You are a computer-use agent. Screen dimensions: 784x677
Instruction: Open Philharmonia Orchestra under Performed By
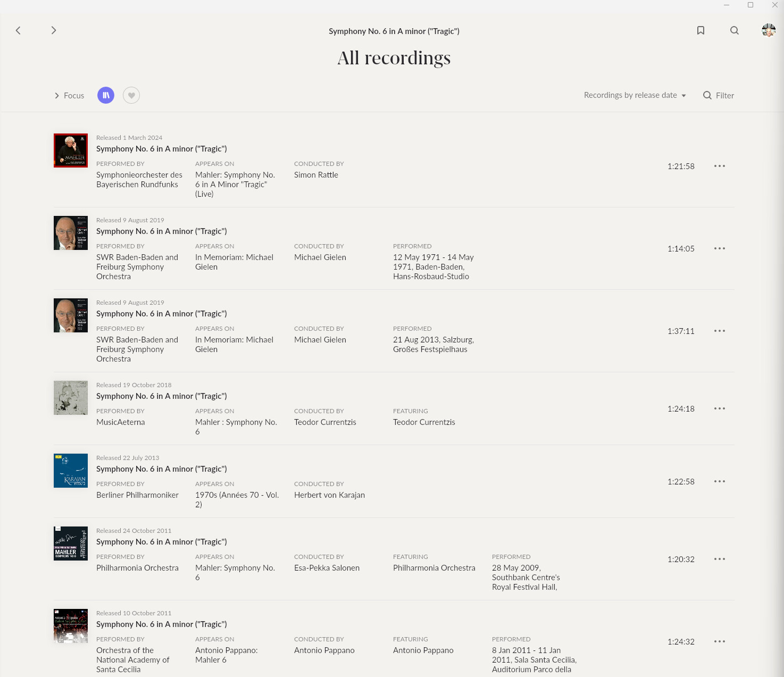pos(137,568)
